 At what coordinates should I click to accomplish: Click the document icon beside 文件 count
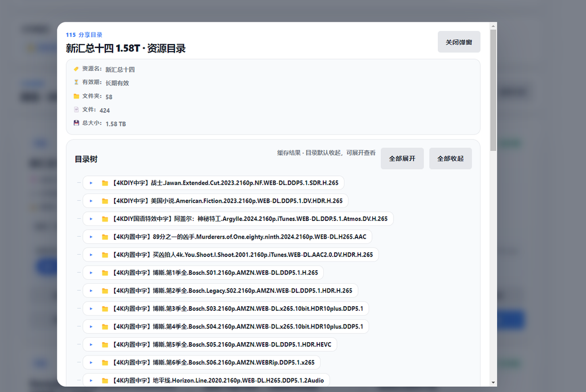point(76,109)
